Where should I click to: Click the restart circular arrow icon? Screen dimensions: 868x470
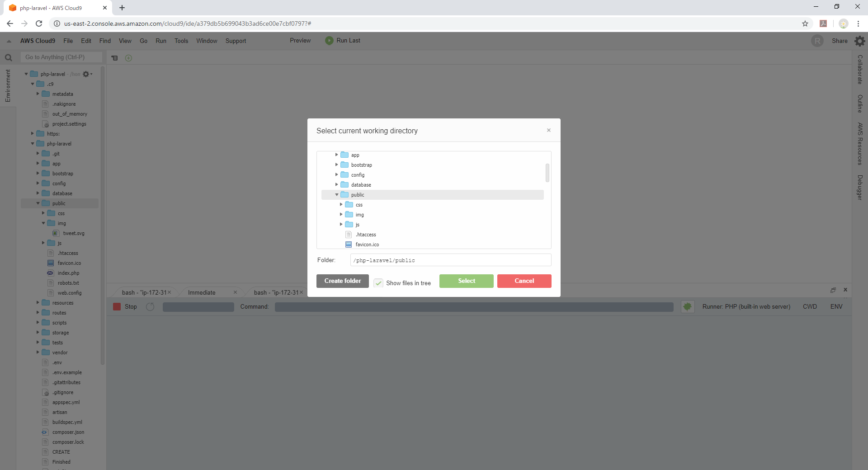click(x=150, y=306)
